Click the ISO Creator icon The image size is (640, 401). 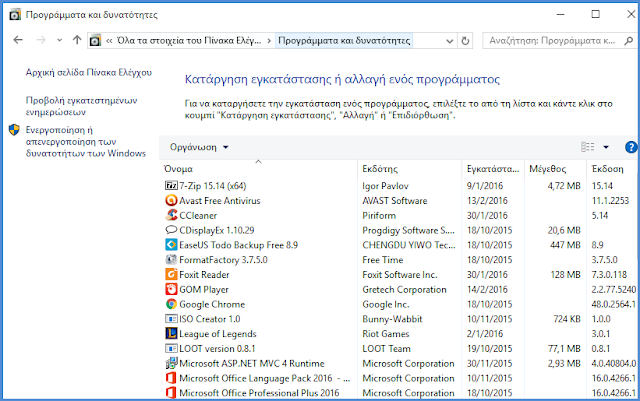[x=171, y=319]
